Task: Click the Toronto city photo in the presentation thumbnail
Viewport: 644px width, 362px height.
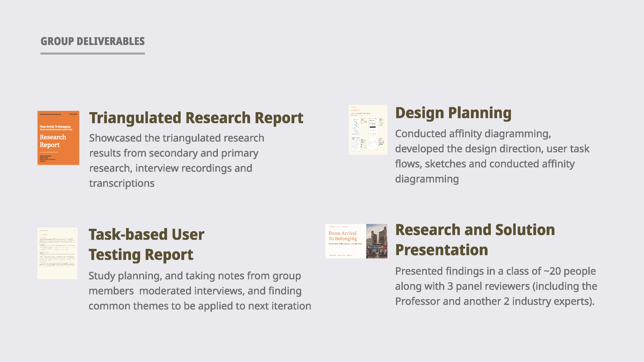Action: coord(377,241)
